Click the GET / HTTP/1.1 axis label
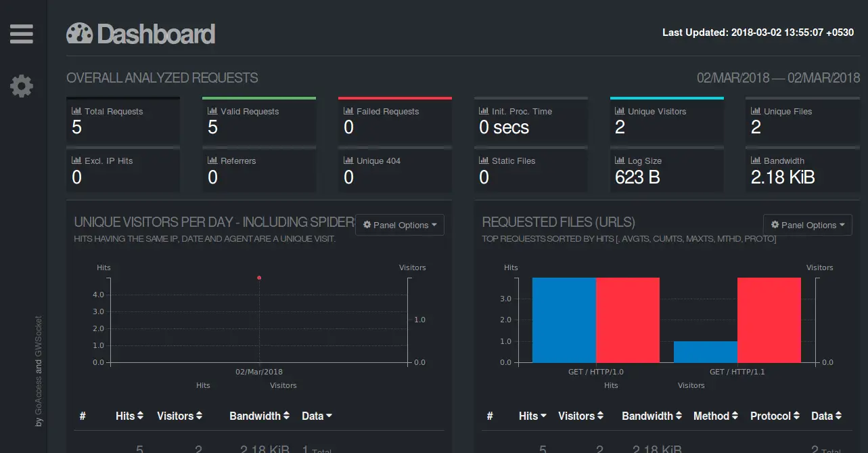Screen dimensions: 868x453 (x=737, y=372)
